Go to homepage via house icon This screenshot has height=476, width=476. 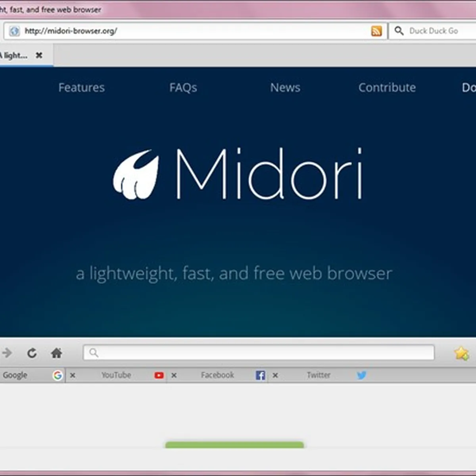tap(57, 353)
